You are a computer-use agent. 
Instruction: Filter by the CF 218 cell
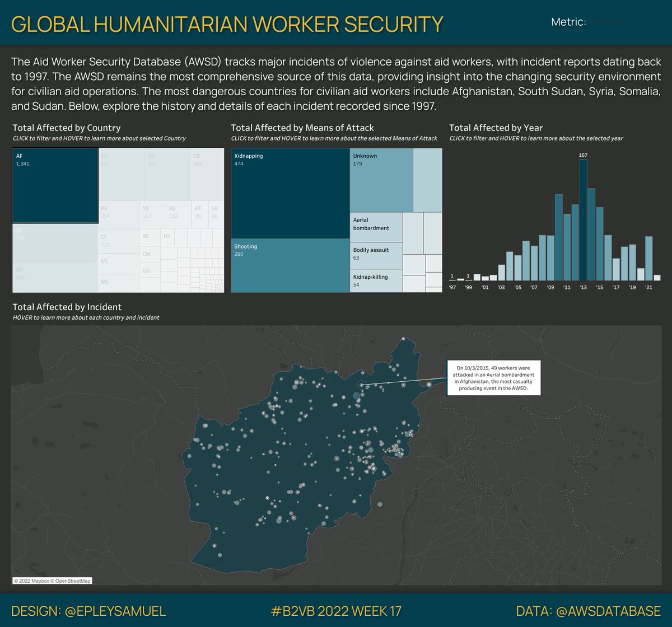click(119, 241)
